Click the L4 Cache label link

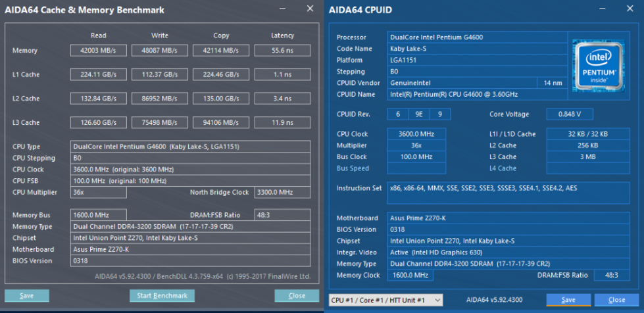(x=503, y=168)
